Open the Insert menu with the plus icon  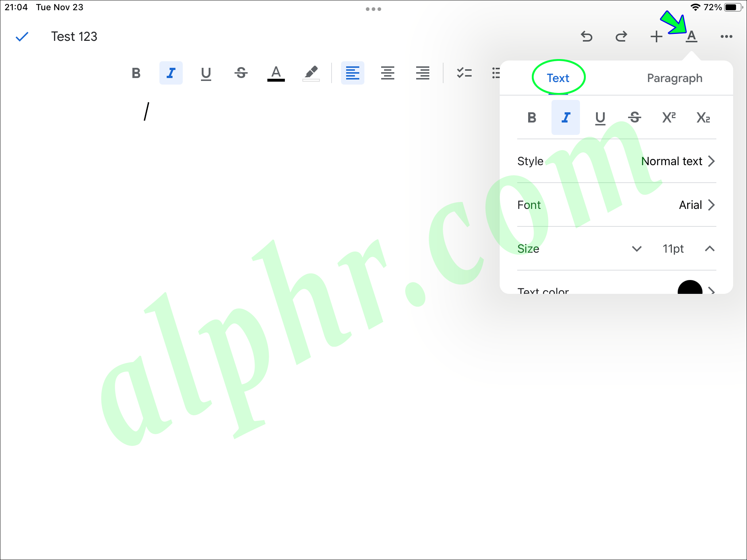656,36
